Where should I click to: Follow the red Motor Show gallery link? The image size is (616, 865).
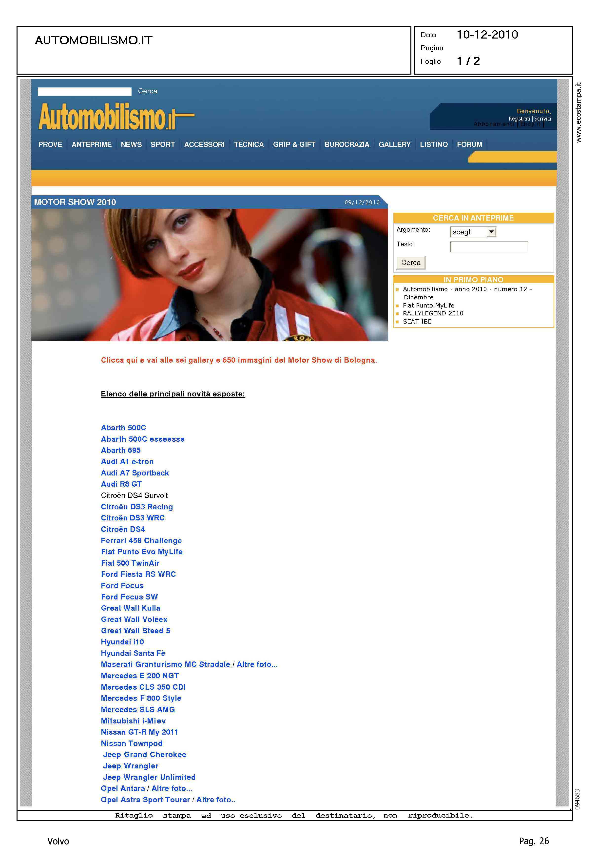pos(239,360)
